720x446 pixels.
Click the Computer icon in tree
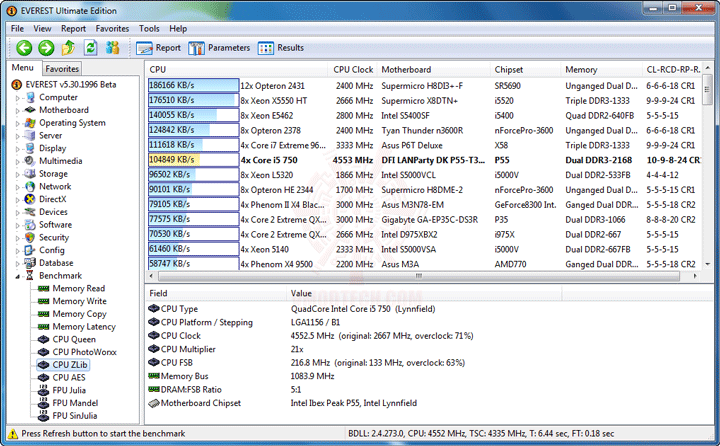pyautogui.click(x=30, y=97)
